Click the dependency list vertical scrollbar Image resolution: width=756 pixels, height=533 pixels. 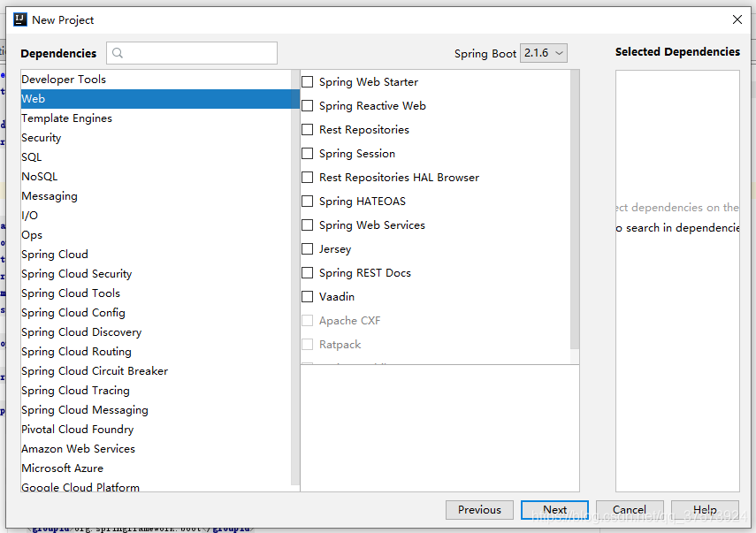tap(575, 209)
